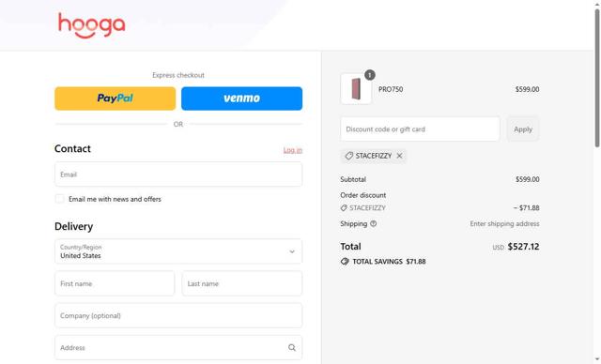Click the TOTAL SAVINGS $71.88 text
The height and width of the screenshot is (364, 601).
tap(389, 262)
